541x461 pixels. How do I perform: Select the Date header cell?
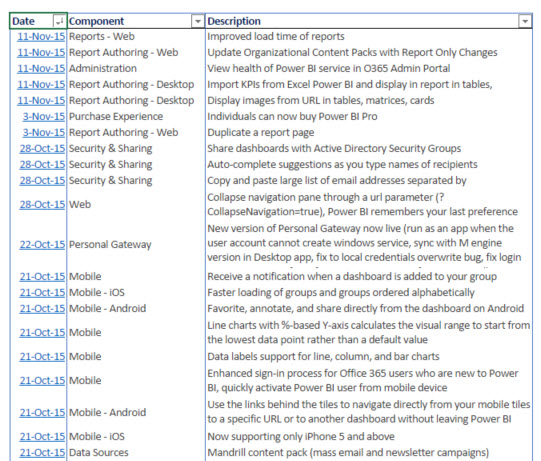(38, 21)
